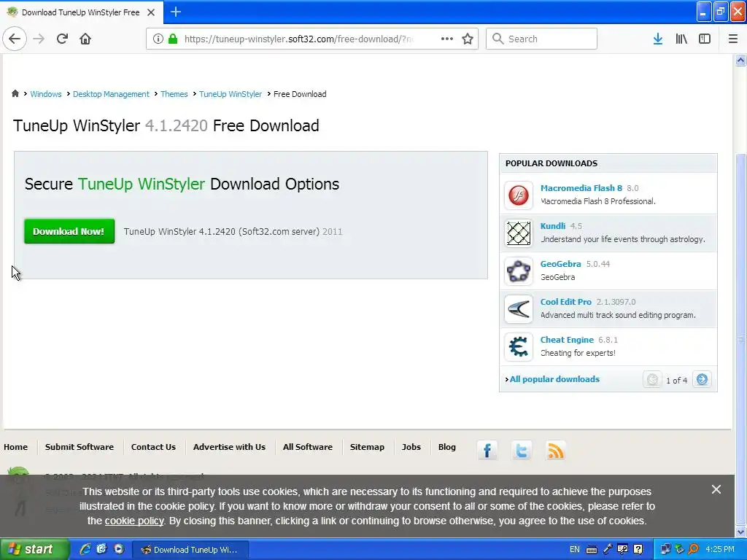
Task: Open the Macromedia Flash 8 icon
Action: coord(519,195)
